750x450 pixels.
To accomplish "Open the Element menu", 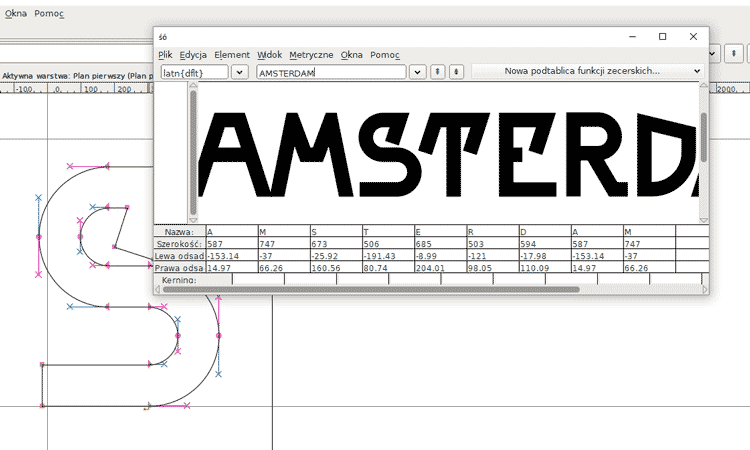I will tap(232, 54).
